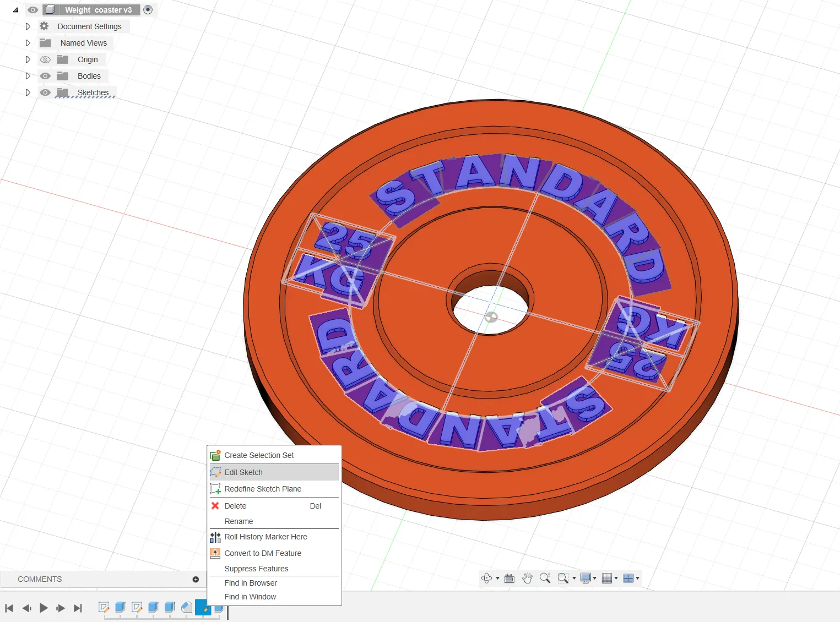Click the Named Views folder icon
Screen dimensions: 840x622
tap(45, 43)
